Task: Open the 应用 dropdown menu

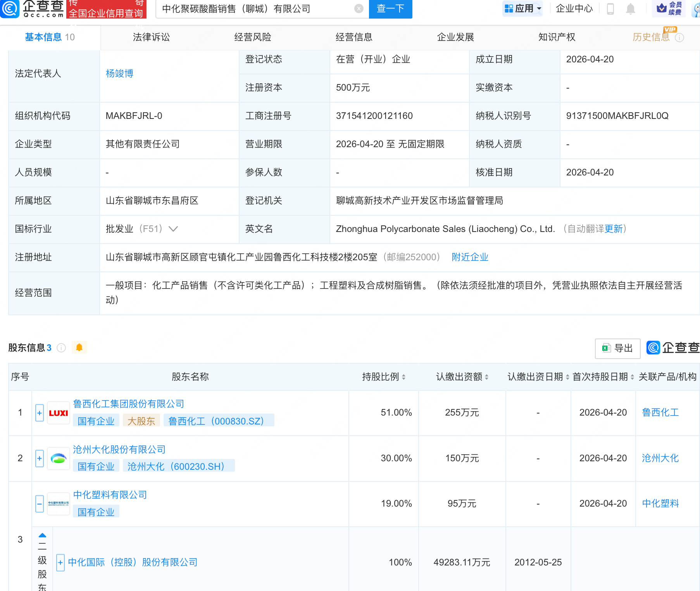Action: tap(522, 9)
